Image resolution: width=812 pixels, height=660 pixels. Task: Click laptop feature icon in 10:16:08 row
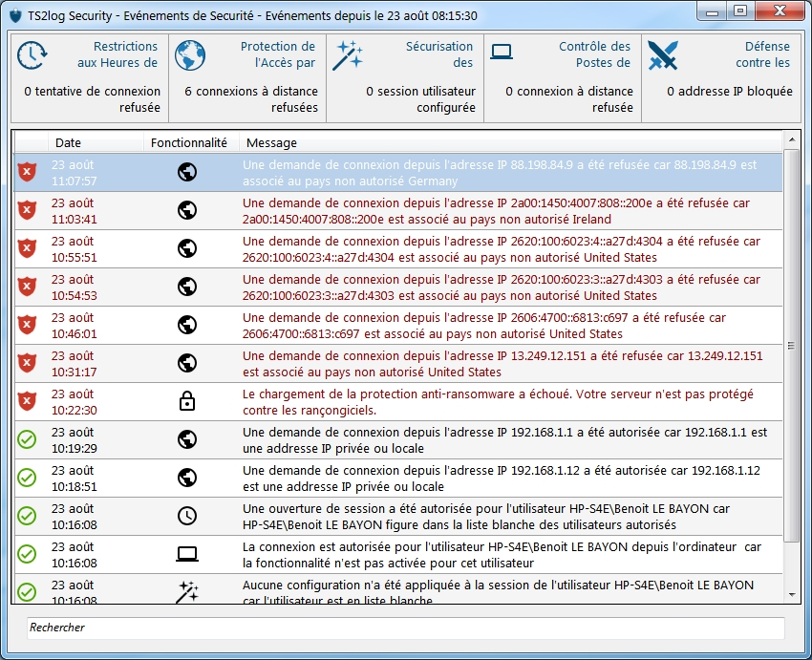[x=187, y=554]
